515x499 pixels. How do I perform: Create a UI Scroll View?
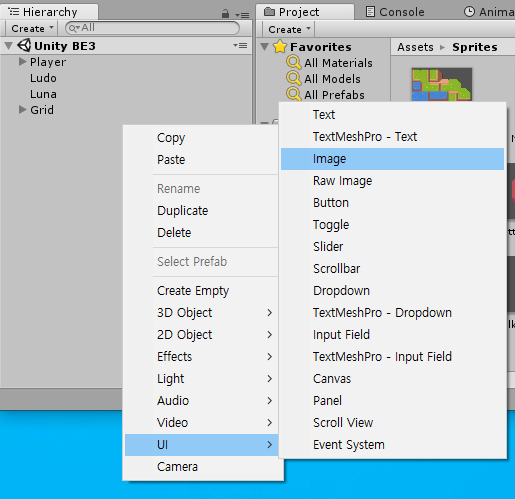(392, 423)
